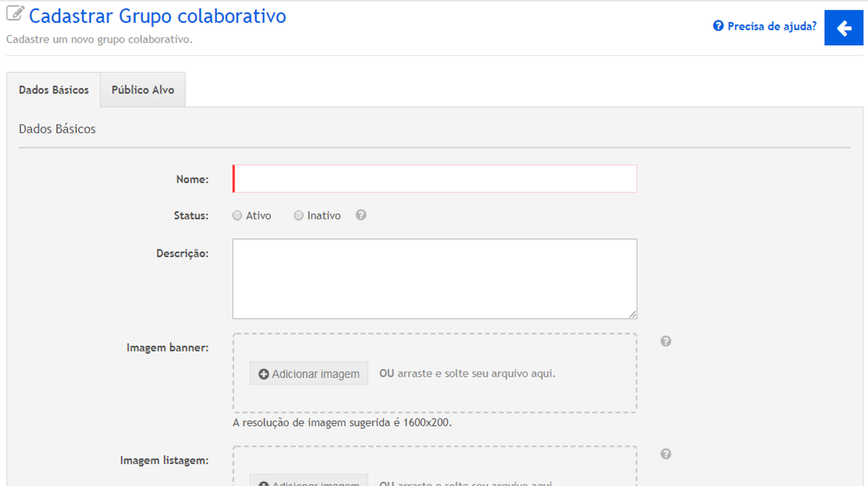Open the help tooltip icon next to Status
The height and width of the screenshot is (486, 868).
(x=361, y=215)
